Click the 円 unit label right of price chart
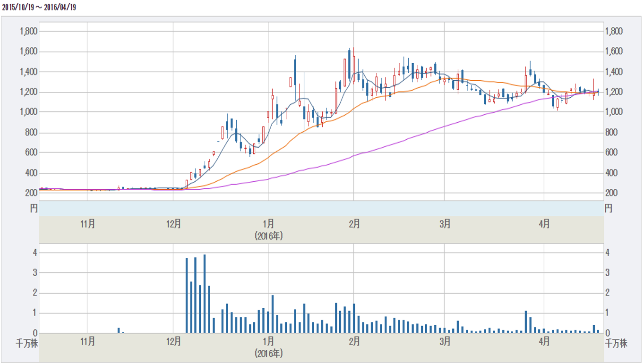This screenshot has width=644, height=363. [609, 208]
